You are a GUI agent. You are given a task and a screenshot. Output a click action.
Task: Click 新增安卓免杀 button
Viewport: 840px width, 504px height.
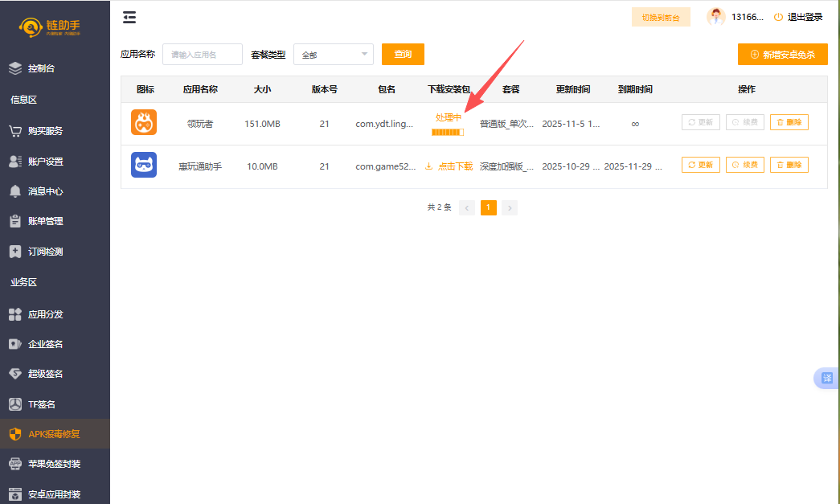point(782,55)
